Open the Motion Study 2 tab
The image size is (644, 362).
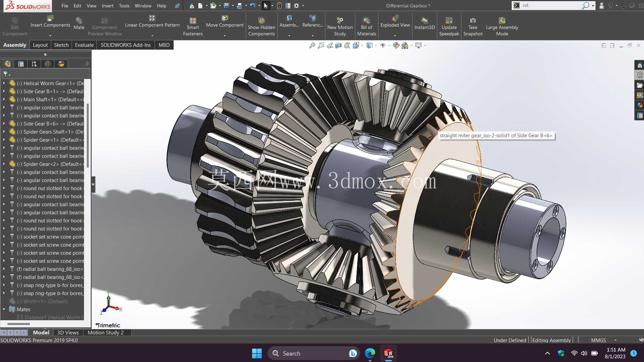point(106,332)
